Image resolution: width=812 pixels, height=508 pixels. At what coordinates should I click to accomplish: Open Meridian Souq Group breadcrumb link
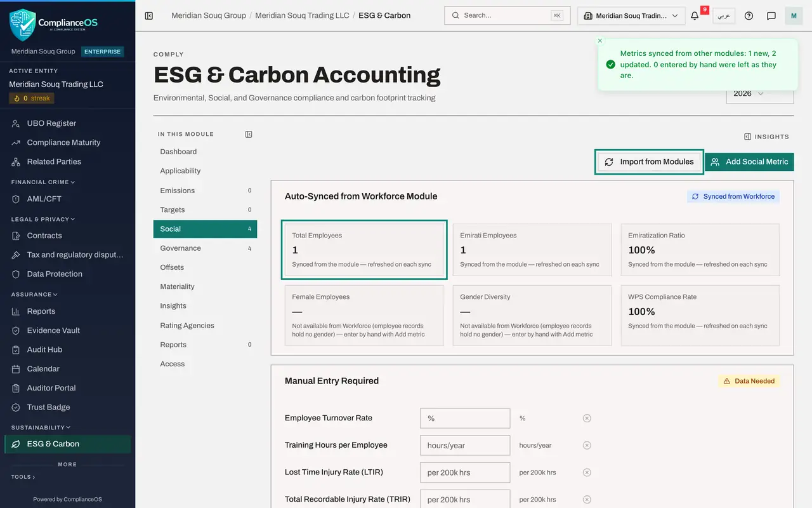[209, 15]
